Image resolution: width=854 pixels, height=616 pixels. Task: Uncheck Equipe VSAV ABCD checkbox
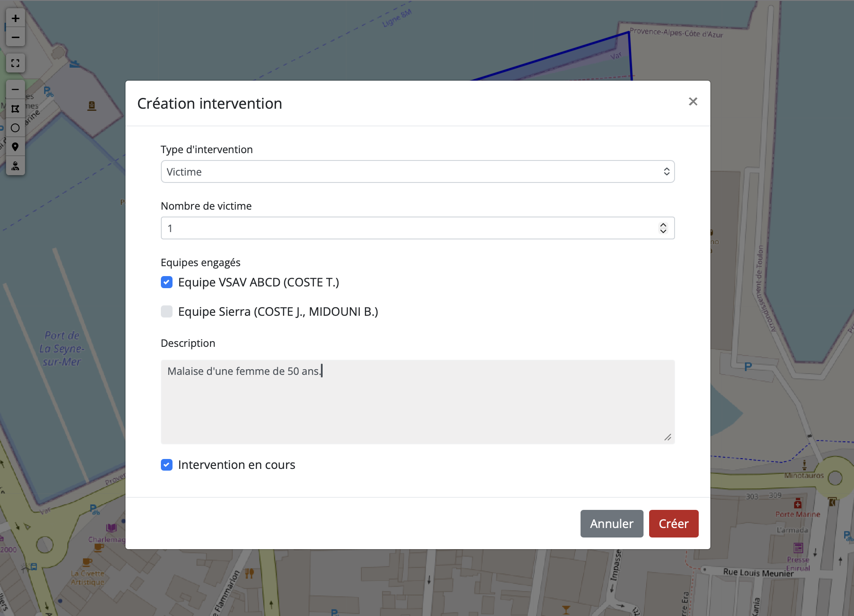point(166,282)
